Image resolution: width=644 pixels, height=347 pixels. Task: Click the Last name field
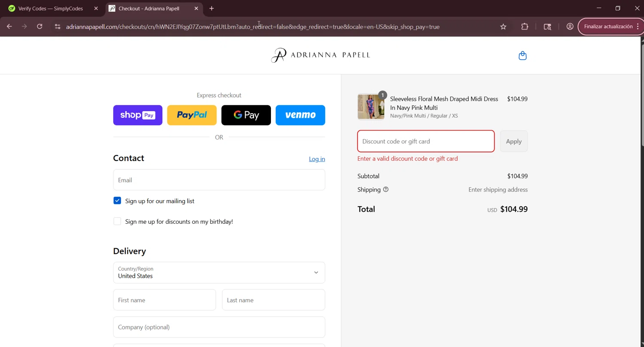coord(273,300)
